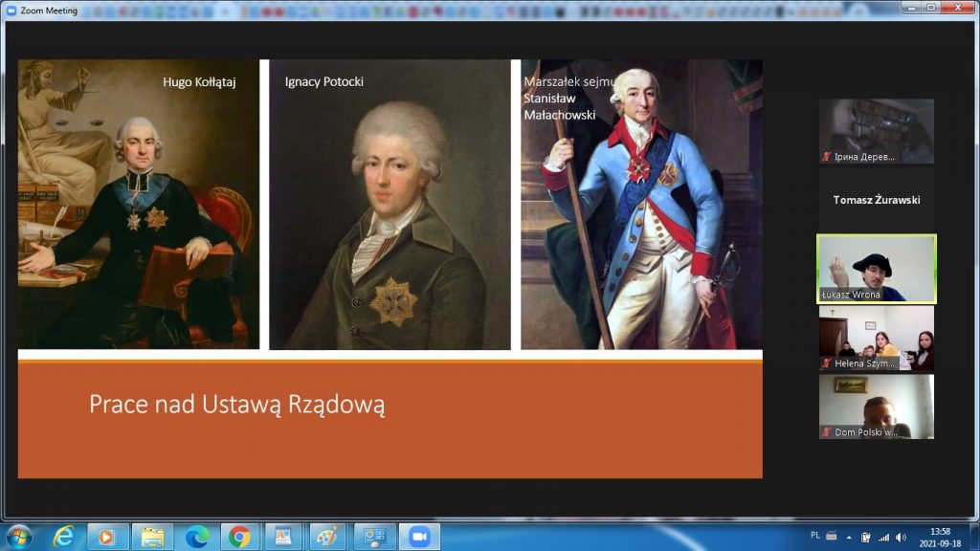This screenshot has width=980, height=551.
Task: Click the Dom Polski participant video tile
Action: coord(876,407)
